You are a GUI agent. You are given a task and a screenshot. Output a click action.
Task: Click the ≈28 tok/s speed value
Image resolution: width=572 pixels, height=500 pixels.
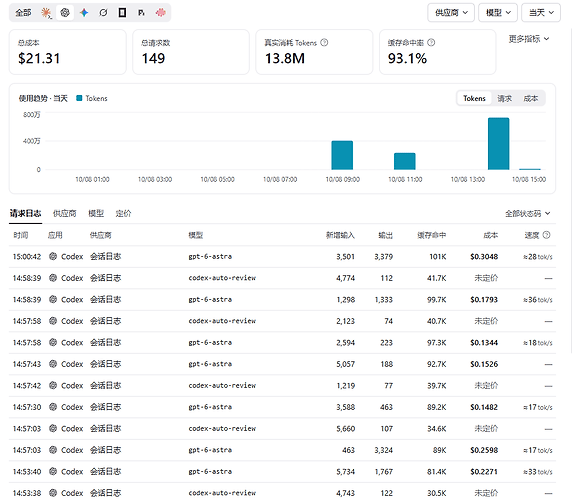click(538, 257)
